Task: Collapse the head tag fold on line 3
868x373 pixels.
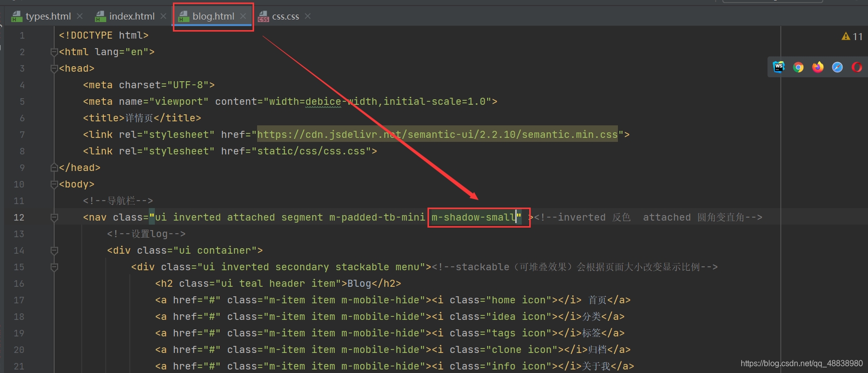Action: tap(54, 68)
